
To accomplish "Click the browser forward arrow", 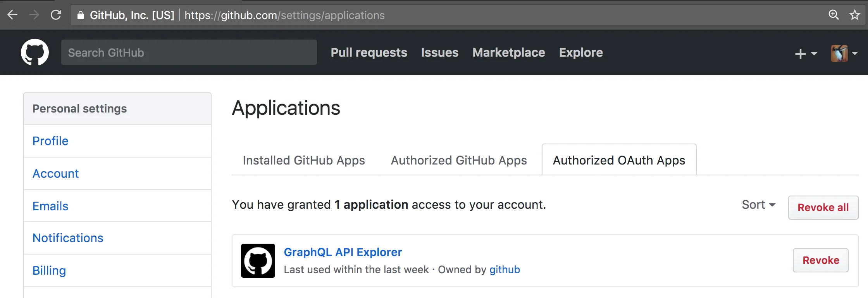I will coord(34,15).
